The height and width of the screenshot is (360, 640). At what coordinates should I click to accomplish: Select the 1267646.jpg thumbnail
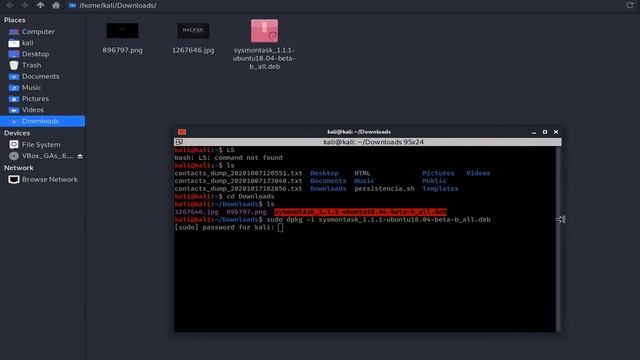pos(193,31)
